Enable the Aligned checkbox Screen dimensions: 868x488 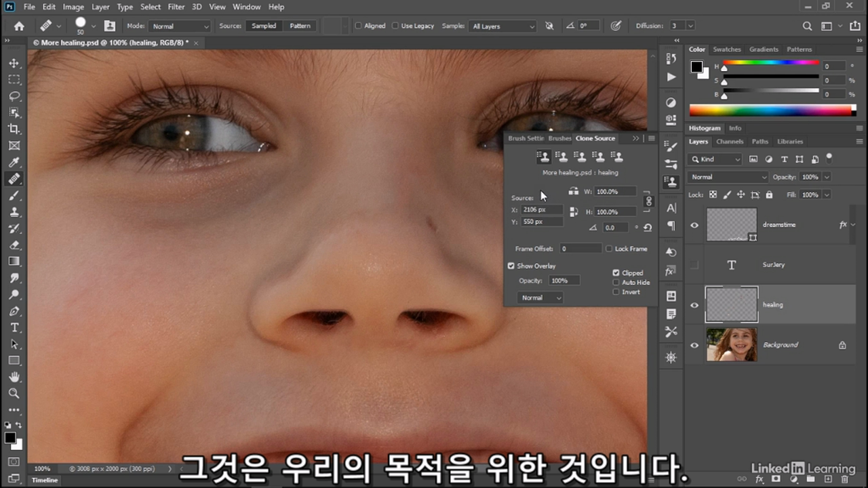point(358,26)
